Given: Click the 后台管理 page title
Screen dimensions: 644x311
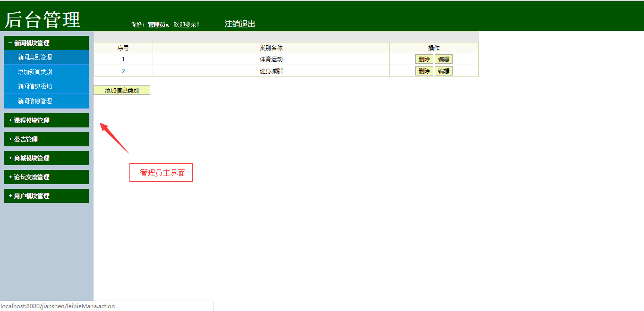Looking at the screenshot, I should coord(43,19).
